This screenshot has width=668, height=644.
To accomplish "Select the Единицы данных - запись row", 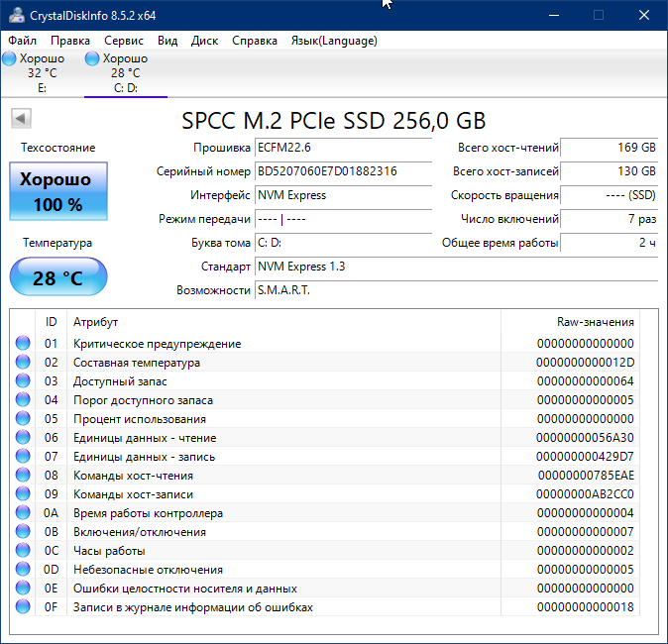I will [x=325, y=456].
